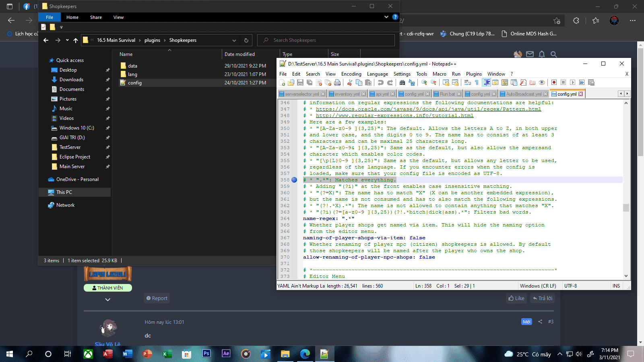This screenshot has width=644, height=362.
Task: Expand the File Explorer ribbon chevron
Action: click(x=386, y=17)
